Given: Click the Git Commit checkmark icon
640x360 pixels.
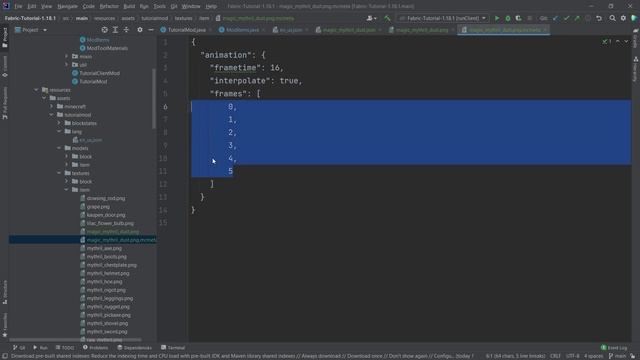Looking at the screenshot, I should click(x=566, y=18).
